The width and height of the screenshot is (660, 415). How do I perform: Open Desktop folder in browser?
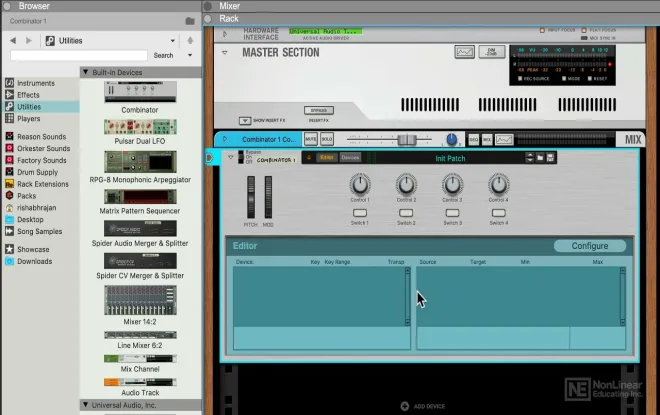(x=30, y=219)
